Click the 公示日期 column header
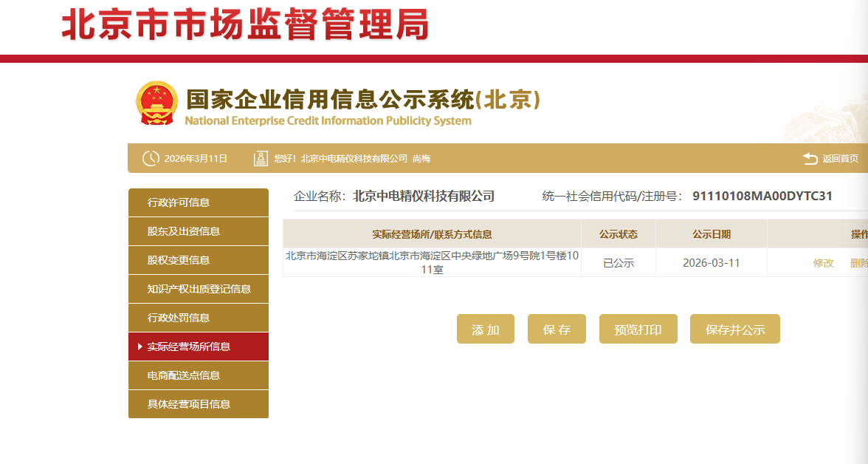 (x=712, y=234)
